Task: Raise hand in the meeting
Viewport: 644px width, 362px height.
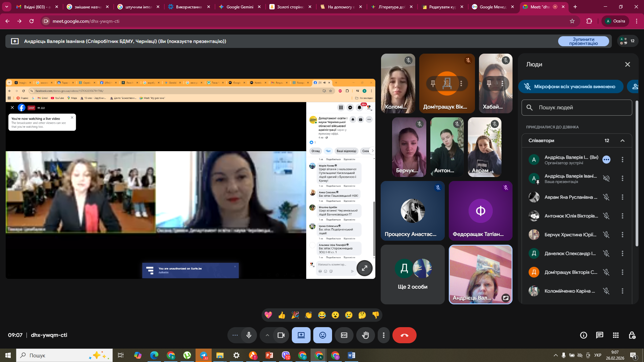Action: coord(365,335)
